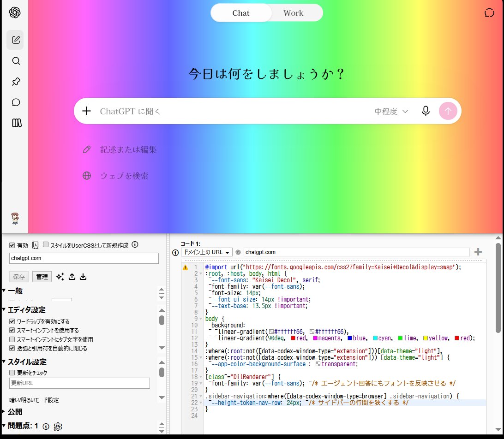Click the pin icon in the ChatGPT sidebar

(16, 82)
